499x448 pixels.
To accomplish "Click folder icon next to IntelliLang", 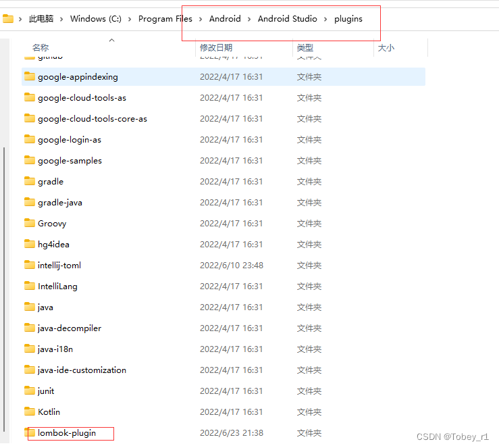I will [30, 286].
